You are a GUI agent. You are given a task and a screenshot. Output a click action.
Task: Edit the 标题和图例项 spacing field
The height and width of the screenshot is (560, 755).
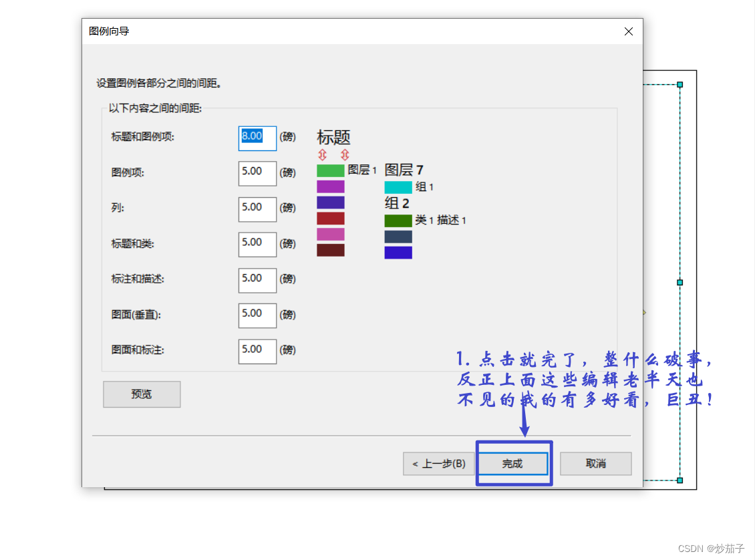tap(257, 138)
